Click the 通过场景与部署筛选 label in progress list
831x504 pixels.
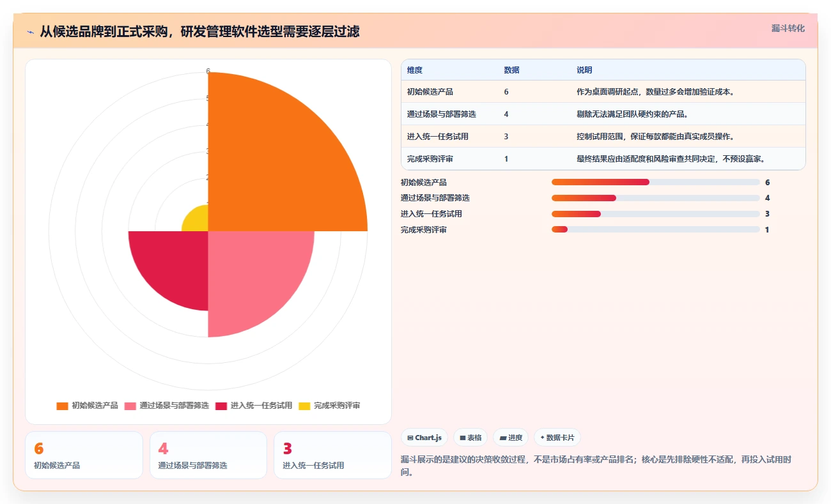(435, 198)
